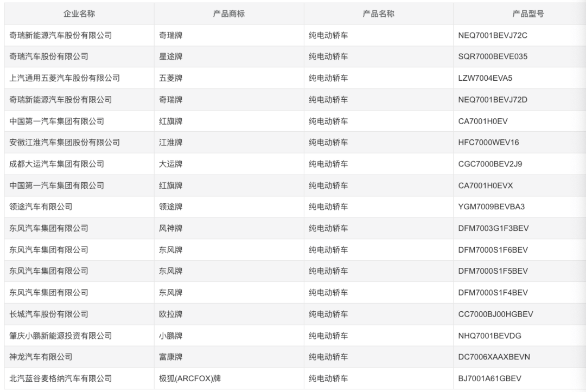The height and width of the screenshot is (392, 586).
Task: Click 奇瑞牌 in the NEQ7001BEVJ72D row
Action: tap(170, 100)
